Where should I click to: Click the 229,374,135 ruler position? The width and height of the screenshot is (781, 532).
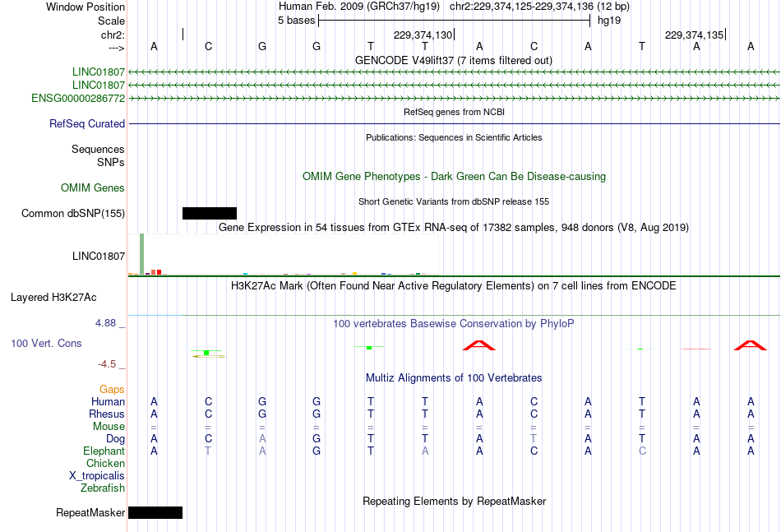point(695,35)
